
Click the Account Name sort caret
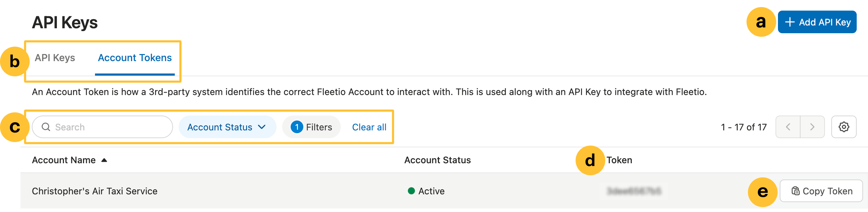tap(103, 160)
